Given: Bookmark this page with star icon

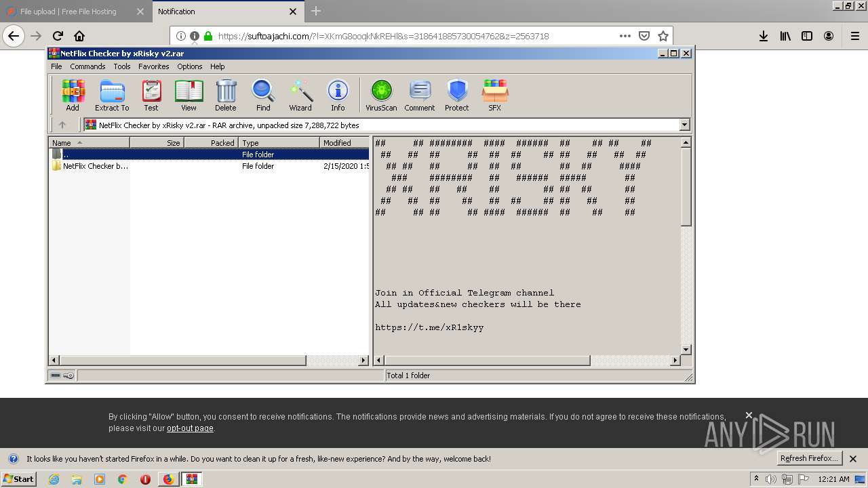Looking at the screenshot, I should [663, 36].
